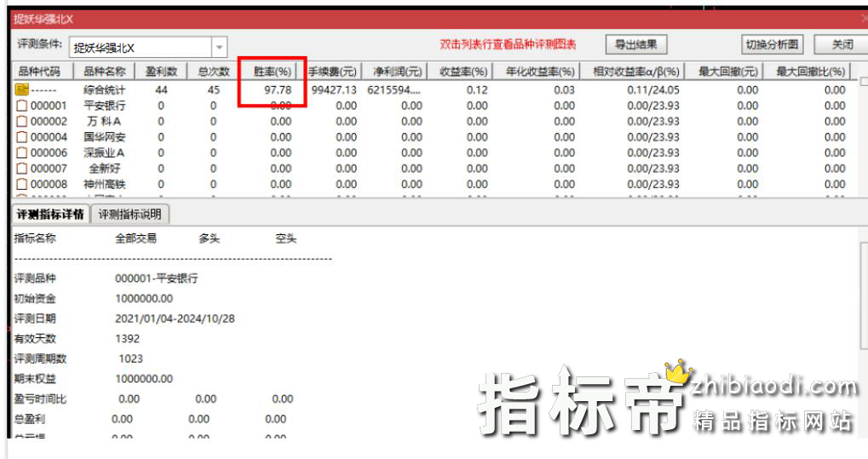Click the 综合统计 年化收益率 value 0.03
The height and width of the screenshot is (459, 868).
[564, 89]
